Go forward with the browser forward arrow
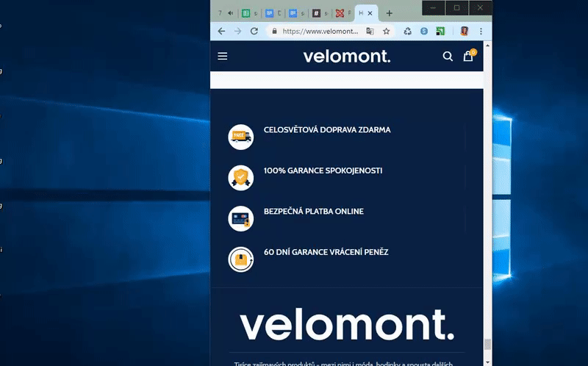588x366 pixels. pos(237,31)
